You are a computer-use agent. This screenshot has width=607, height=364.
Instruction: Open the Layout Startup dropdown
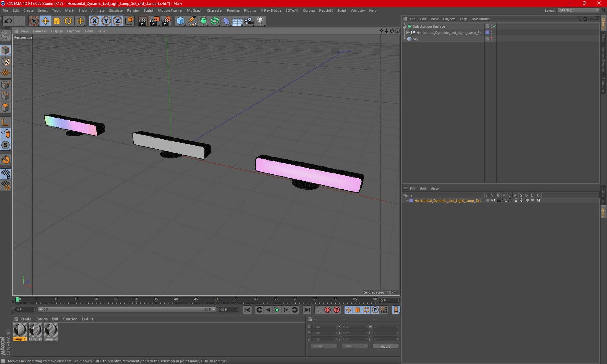pyautogui.click(x=579, y=10)
